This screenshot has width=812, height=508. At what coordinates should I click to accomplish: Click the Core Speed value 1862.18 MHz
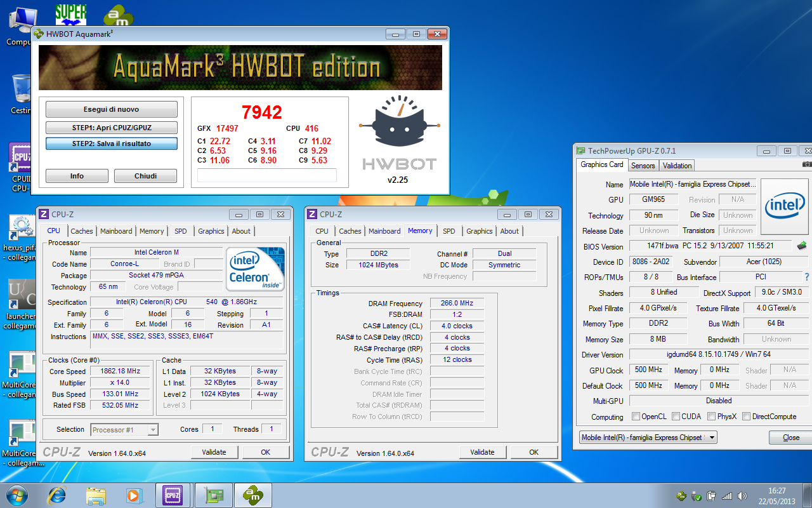tap(120, 371)
